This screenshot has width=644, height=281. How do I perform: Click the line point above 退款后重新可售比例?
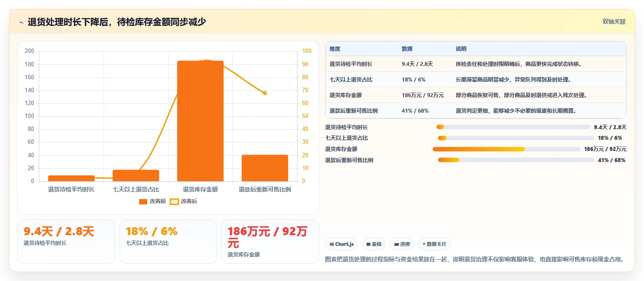tap(265, 93)
